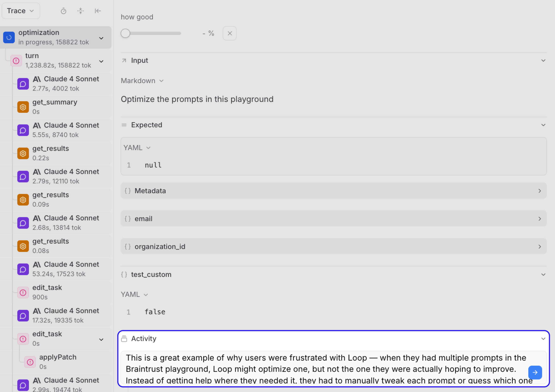Click the how good score slider handle

tap(126, 33)
